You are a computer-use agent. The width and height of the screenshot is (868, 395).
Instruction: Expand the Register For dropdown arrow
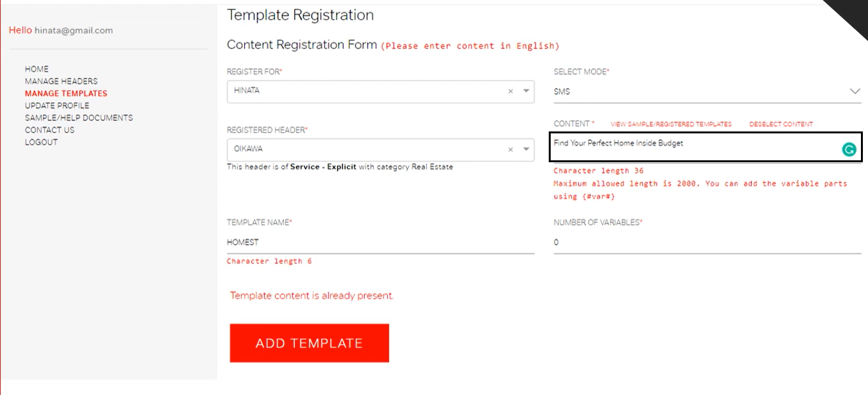[526, 92]
